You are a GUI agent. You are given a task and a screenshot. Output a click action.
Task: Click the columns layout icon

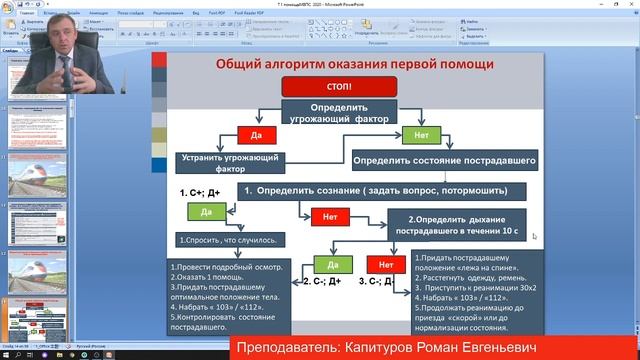click(231, 34)
